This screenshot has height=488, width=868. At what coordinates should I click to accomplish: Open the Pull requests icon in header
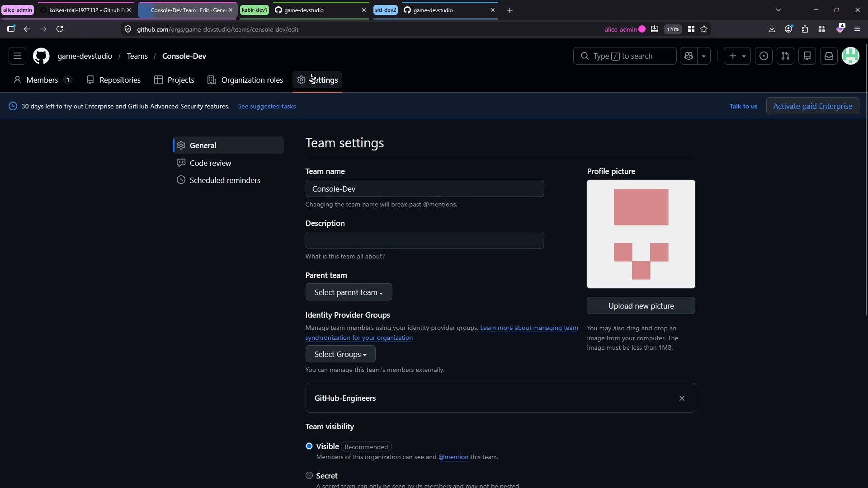tap(786, 56)
